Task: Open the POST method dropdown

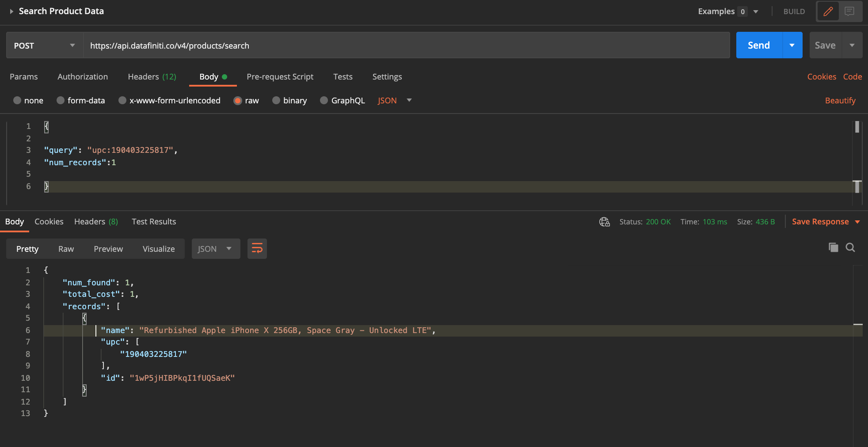Action: (x=44, y=45)
